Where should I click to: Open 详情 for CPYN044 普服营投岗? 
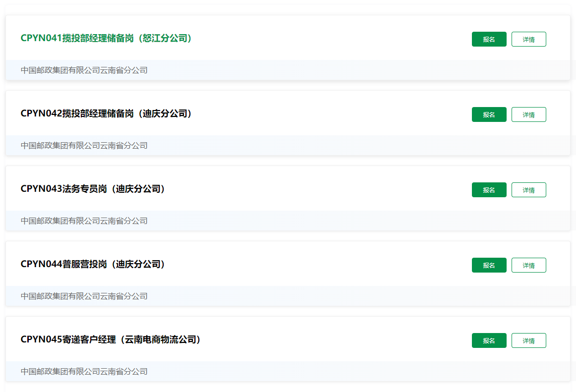click(x=528, y=265)
